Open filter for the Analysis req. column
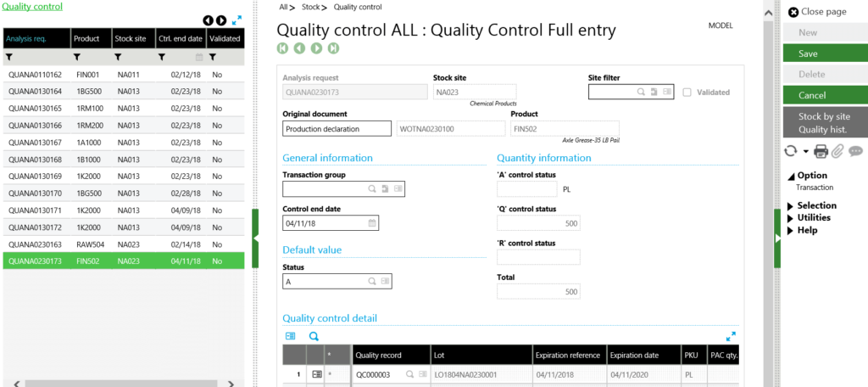This screenshot has width=868, height=387. coord(8,57)
